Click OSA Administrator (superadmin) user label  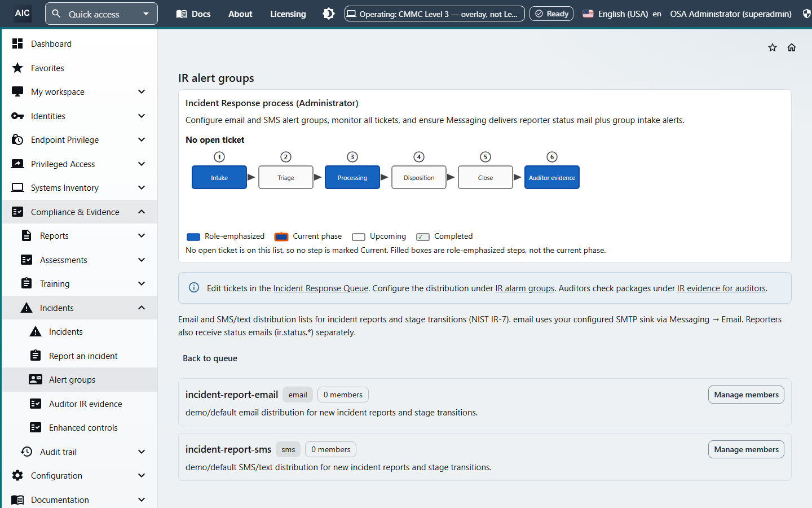pyautogui.click(x=730, y=14)
